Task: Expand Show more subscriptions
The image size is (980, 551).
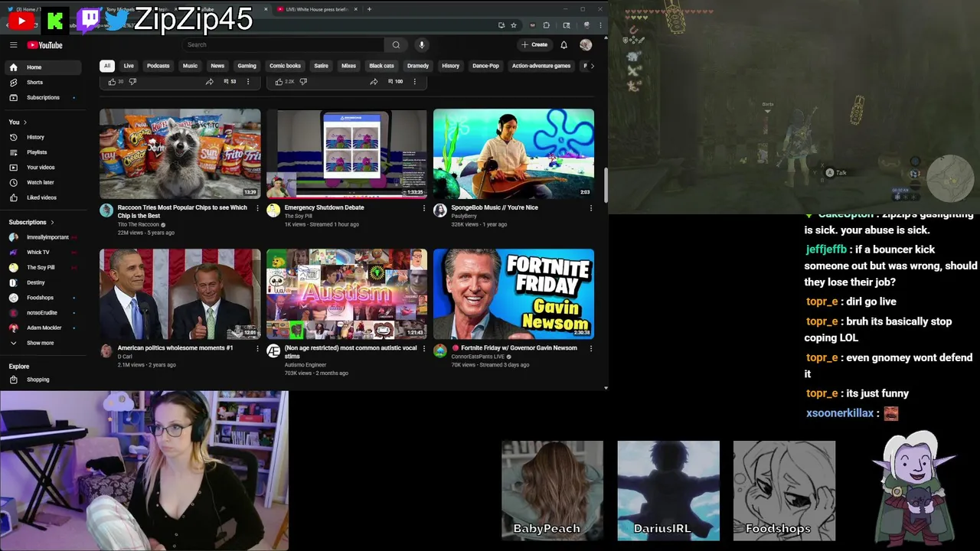Action: 44,343
